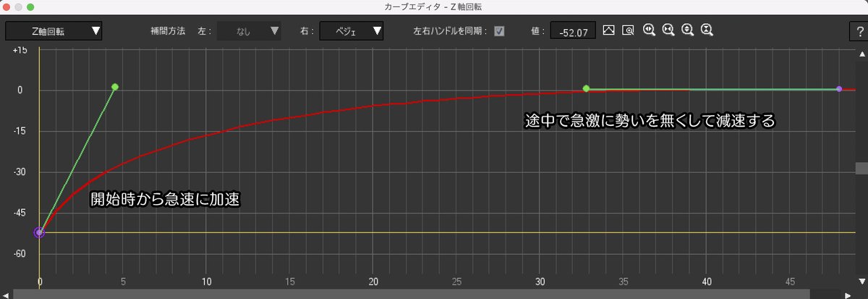Click the vertical zoom-in magnifier icon
This screenshot has width=868, height=299.
(688, 30)
